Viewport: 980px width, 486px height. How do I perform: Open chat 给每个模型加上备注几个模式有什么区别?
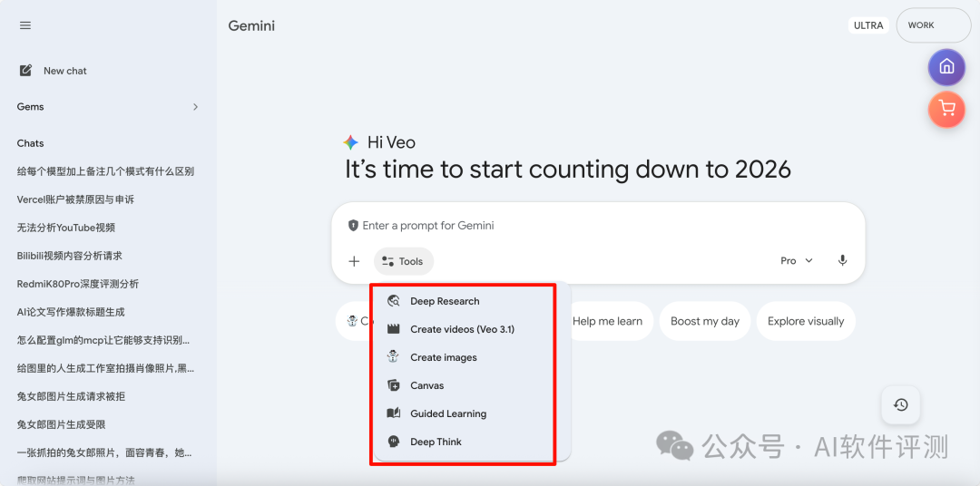pyautogui.click(x=105, y=171)
